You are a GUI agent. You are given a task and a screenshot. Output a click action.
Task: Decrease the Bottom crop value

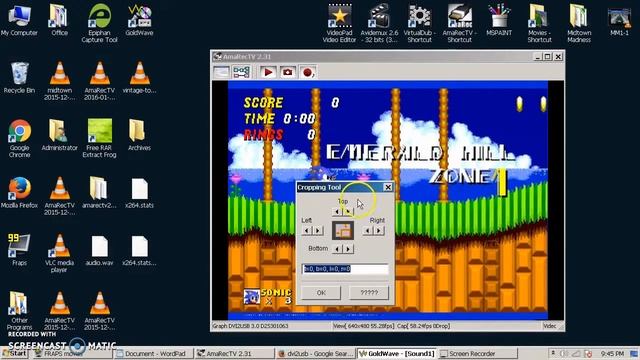click(337, 249)
